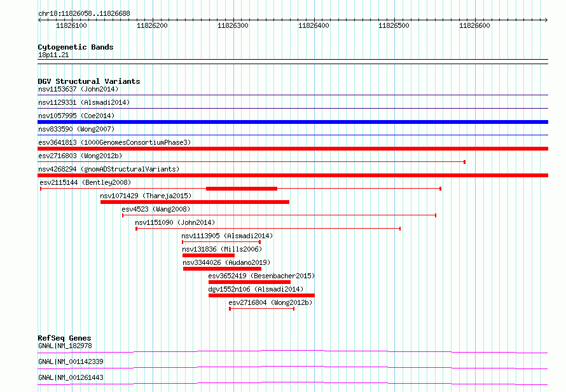This screenshot has height=392, width=566.
Task: Click the Cytogenetic Bands track title
Action: 76,47
